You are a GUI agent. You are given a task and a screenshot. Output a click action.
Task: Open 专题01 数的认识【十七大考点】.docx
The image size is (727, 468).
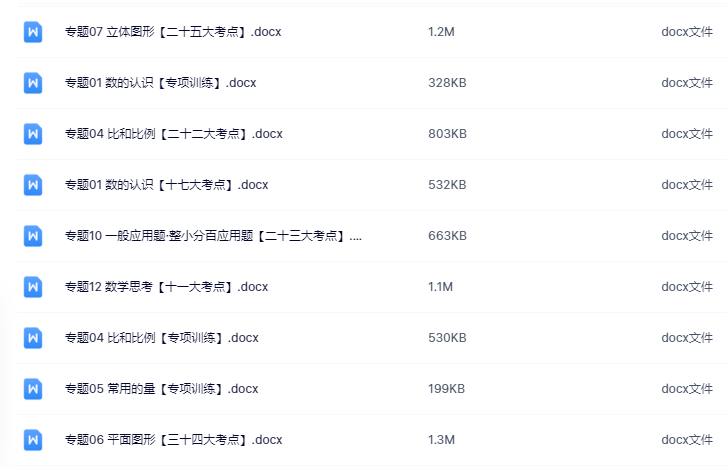pos(166,185)
